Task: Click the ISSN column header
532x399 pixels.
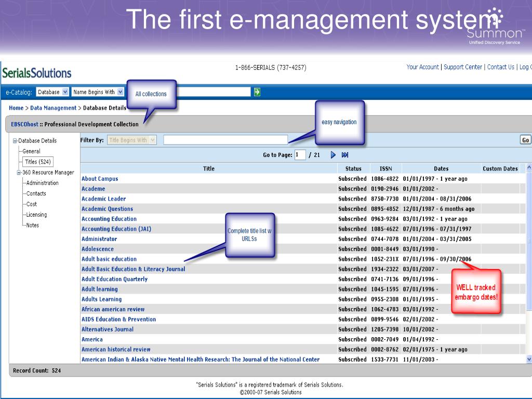Action: click(x=386, y=169)
